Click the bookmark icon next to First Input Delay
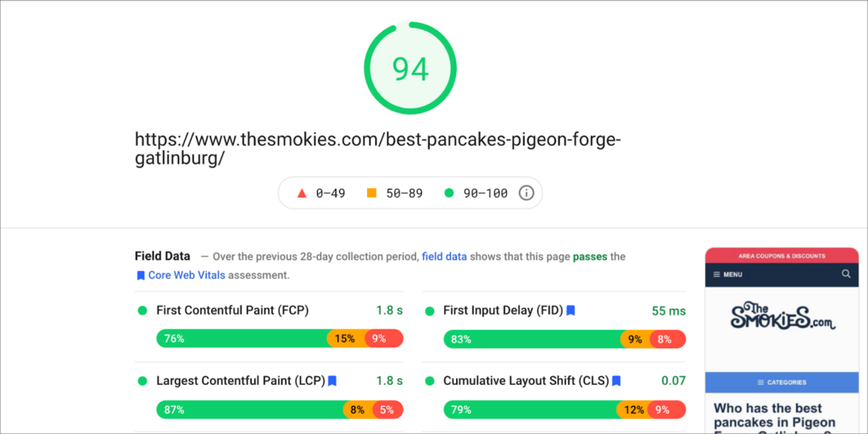The width and height of the screenshot is (868, 434). pyautogui.click(x=570, y=310)
